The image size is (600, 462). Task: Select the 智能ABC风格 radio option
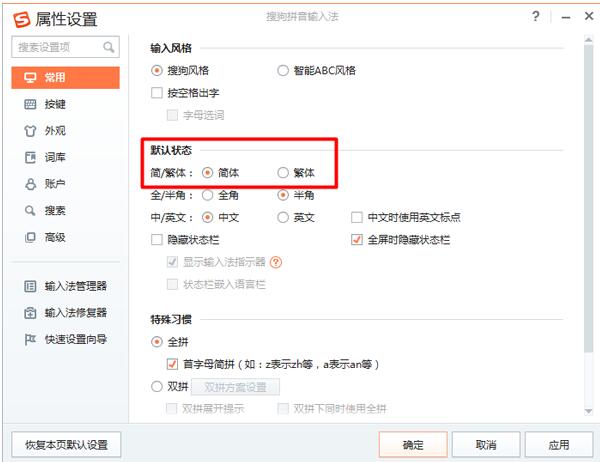pos(283,71)
